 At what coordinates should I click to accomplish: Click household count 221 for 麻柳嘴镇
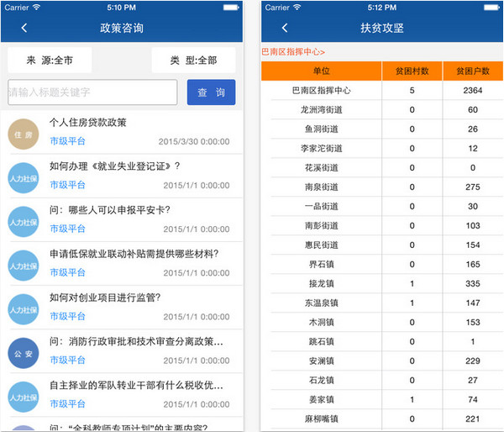[x=472, y=419]
